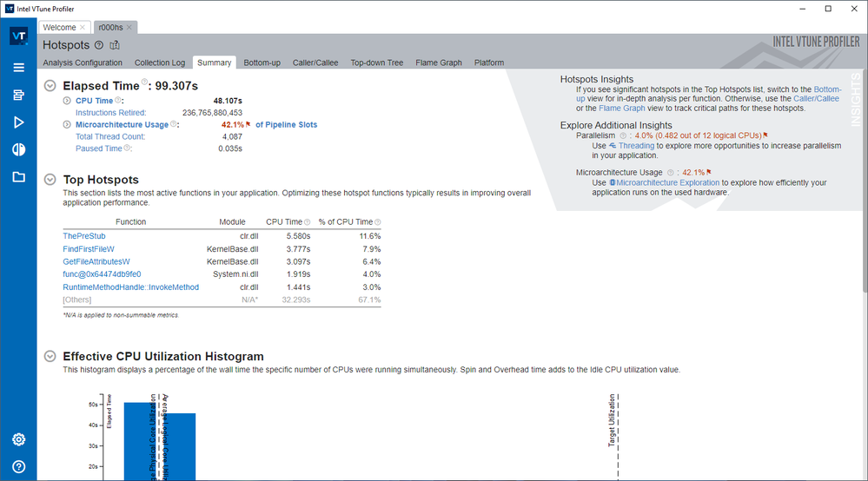Click the Total Thread Count label

point(110,136)
